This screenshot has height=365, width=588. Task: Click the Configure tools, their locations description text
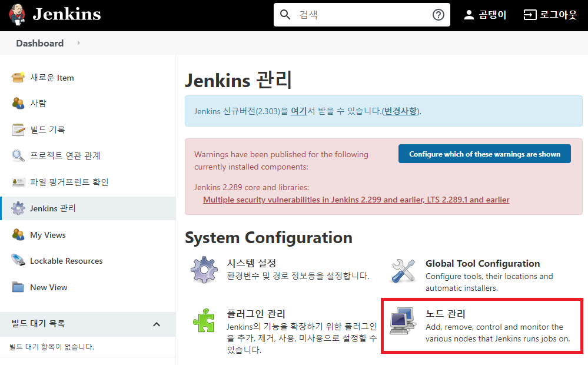tap(489, 282)
